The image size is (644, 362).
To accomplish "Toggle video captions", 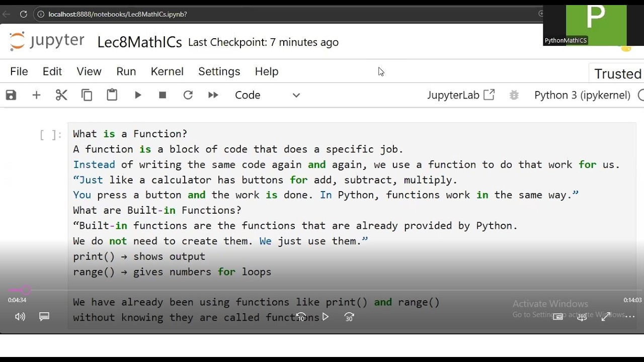I will coord(44,317).
